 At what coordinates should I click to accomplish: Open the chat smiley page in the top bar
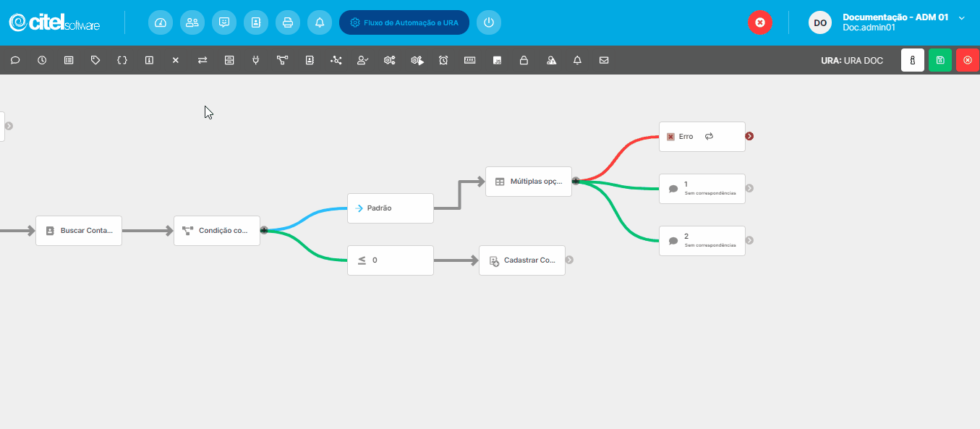click(224, 22)
